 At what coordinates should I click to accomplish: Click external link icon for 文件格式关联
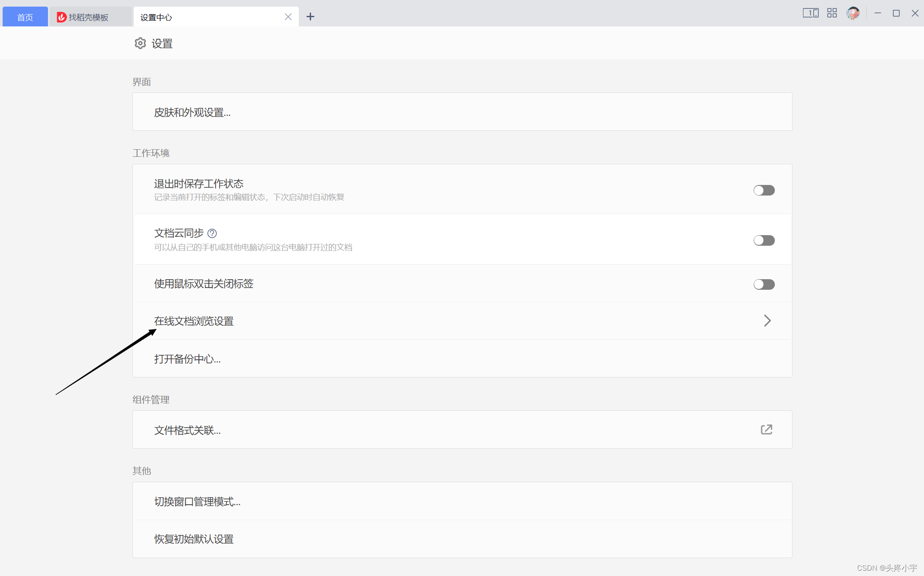coord(766,429)
